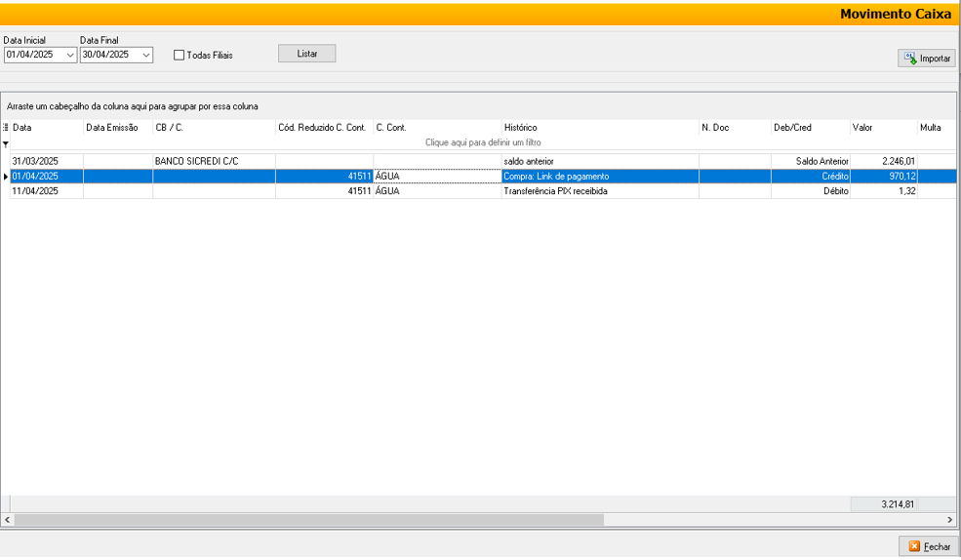Click the Débito cell

pyautogui.click(x=810, y=191)
